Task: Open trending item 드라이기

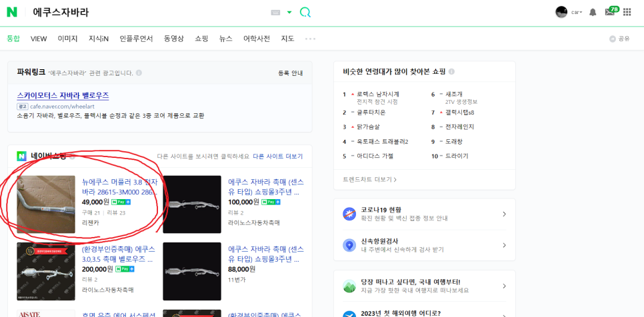Action: [457, 156]
